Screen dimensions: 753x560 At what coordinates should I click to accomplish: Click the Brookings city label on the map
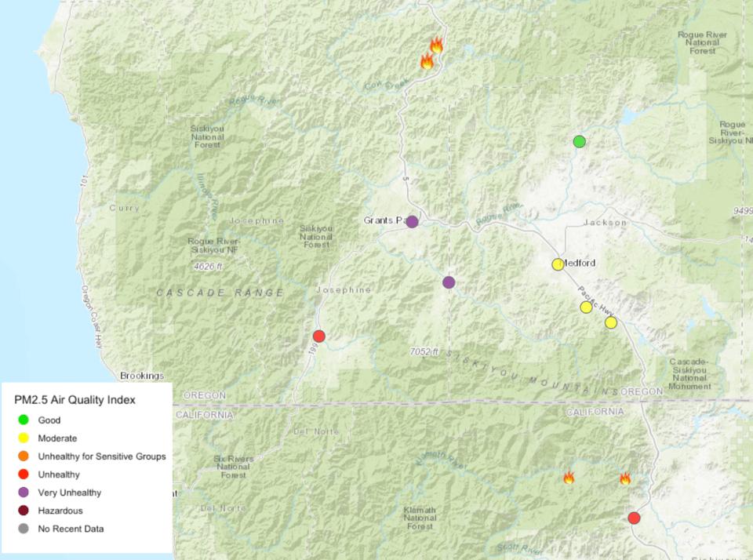pos(142,376)
